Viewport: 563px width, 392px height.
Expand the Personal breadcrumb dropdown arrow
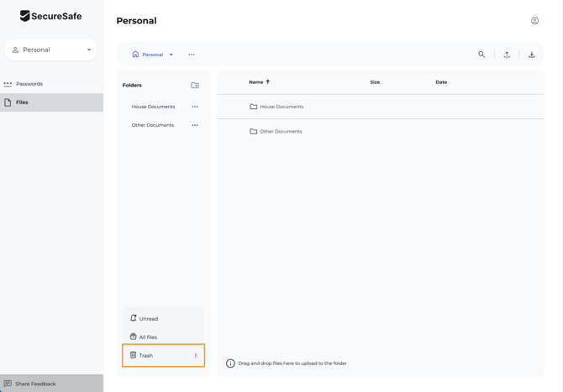(171, 55)
